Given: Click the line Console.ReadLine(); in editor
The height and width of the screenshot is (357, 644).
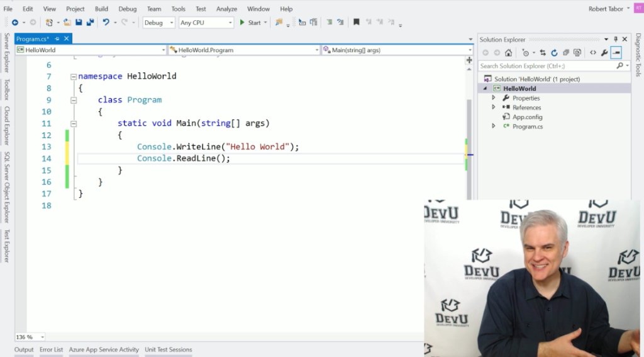Looking at the screenshot, I should click(184, 158).
